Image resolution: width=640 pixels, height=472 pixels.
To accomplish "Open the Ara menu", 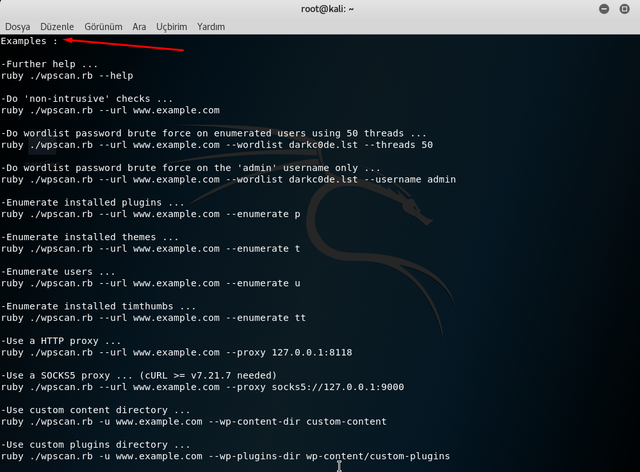I will pyautogui.click(x=139, y=27).
